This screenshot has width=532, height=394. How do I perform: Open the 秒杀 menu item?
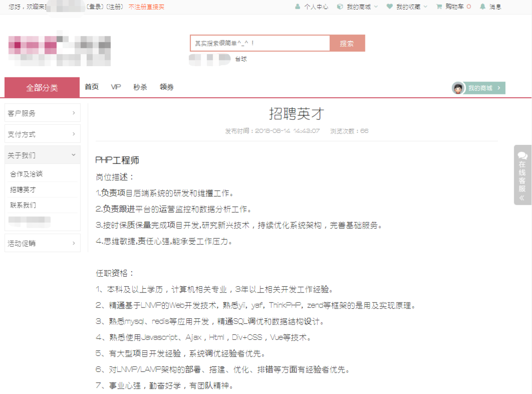140,87
